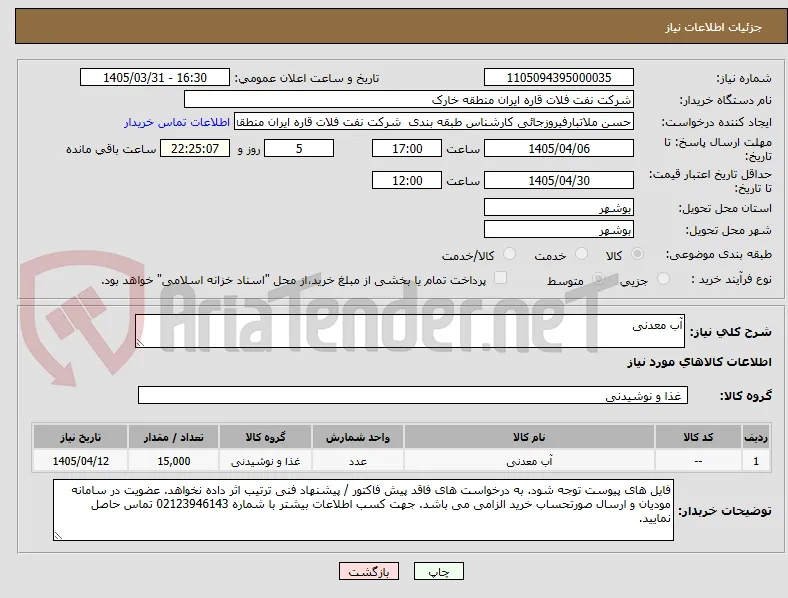This screenshot has height=598, width=788.
Task: Click response deadline date 1405/04/06
Action: tap(558, 149)
